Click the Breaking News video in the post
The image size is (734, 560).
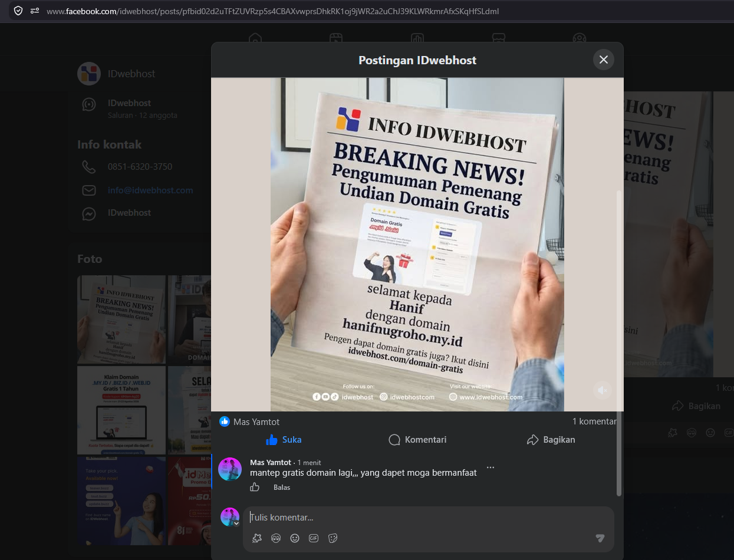[x=417, y=244]
